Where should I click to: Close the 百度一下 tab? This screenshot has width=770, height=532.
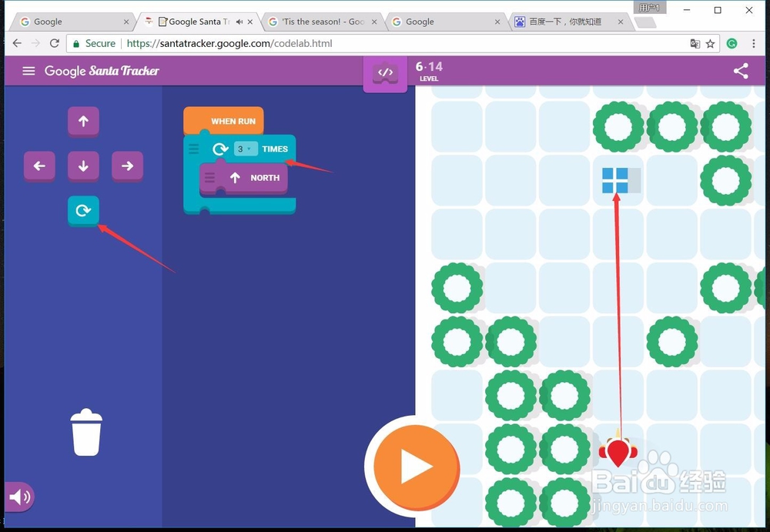621,22
